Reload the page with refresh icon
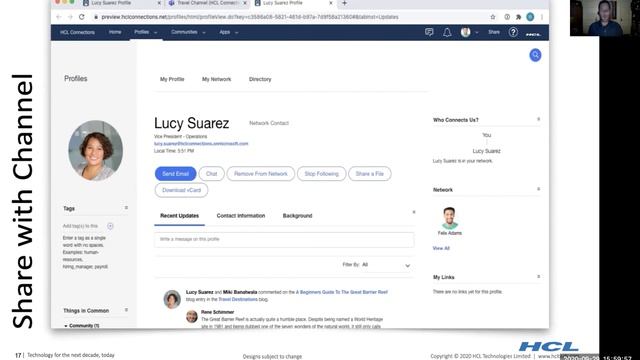This screenshot has height=360, width=640. click(x=82, y=17)
